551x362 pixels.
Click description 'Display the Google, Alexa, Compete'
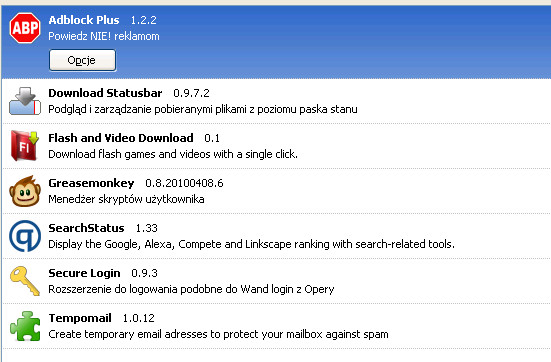click(x=135, y=244)
